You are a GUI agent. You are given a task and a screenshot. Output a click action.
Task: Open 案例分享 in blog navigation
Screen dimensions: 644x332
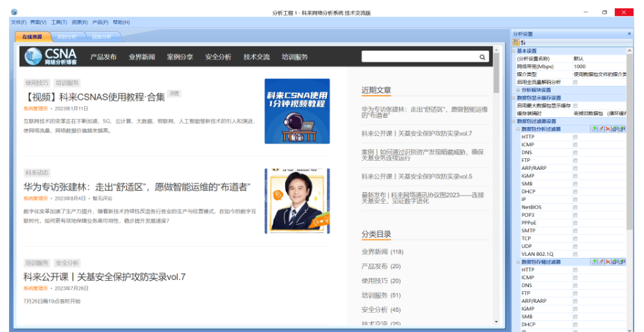(x=180, y=57)
